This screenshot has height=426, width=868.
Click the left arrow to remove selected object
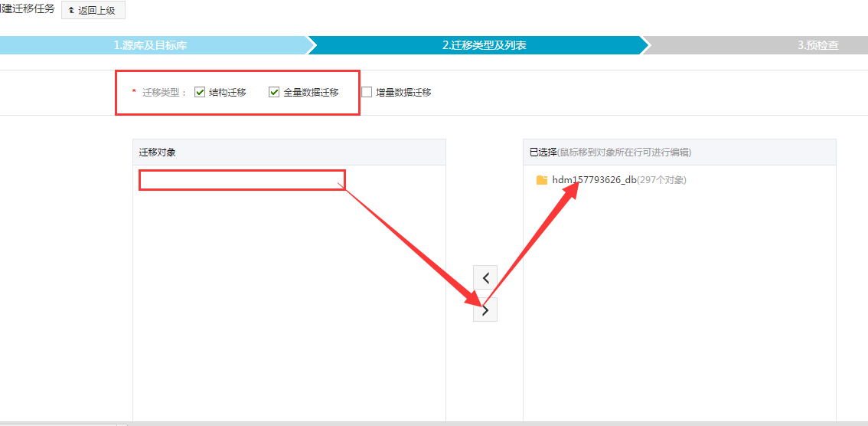pyautogui.click(x=485, y=278)
